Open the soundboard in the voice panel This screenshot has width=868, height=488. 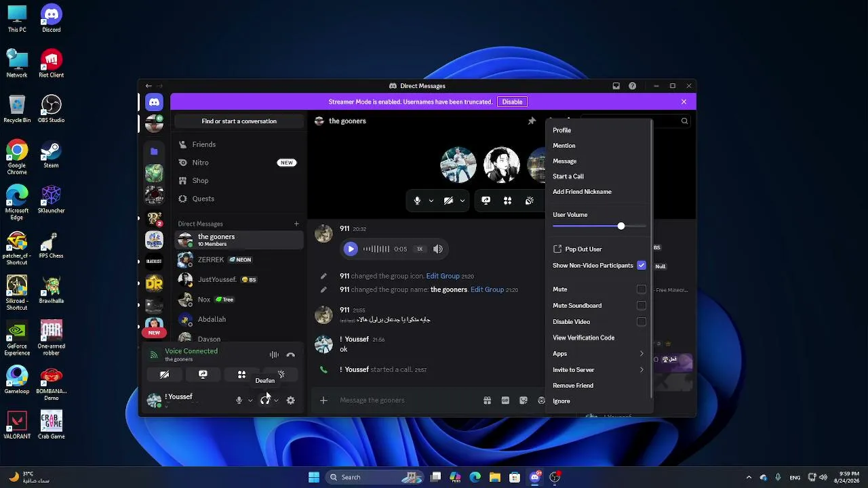(281, 374)
